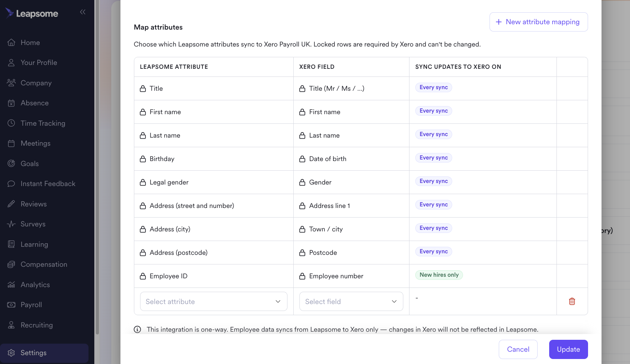Screen dimensions: 630x364
Task: Click the Settings gear icon
Action: point(11,353)
